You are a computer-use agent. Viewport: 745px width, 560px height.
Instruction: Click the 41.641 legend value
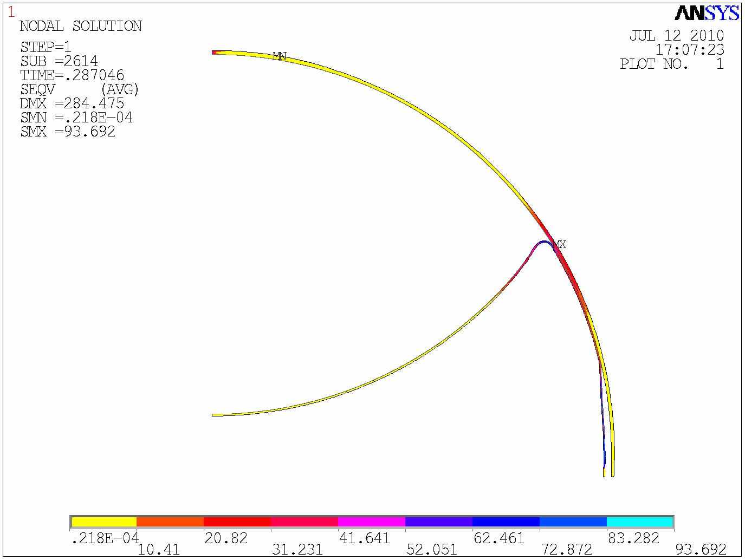(364, 538)
